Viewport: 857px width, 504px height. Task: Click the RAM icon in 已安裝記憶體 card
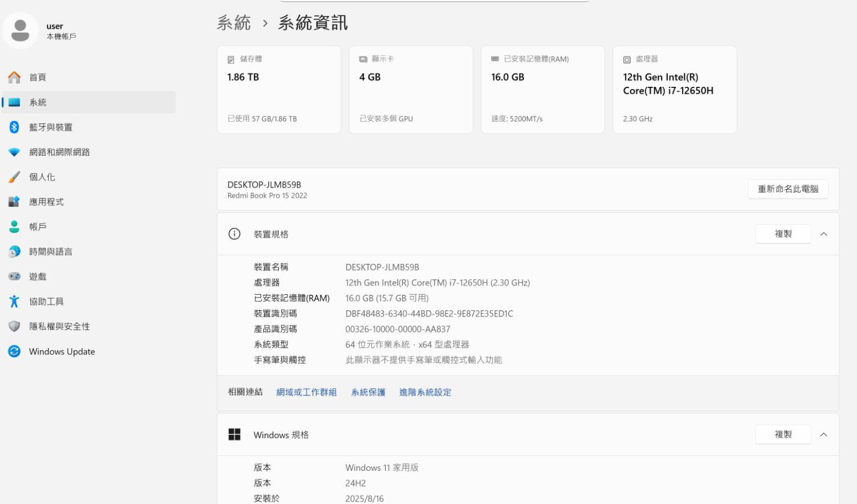[495, 59]
